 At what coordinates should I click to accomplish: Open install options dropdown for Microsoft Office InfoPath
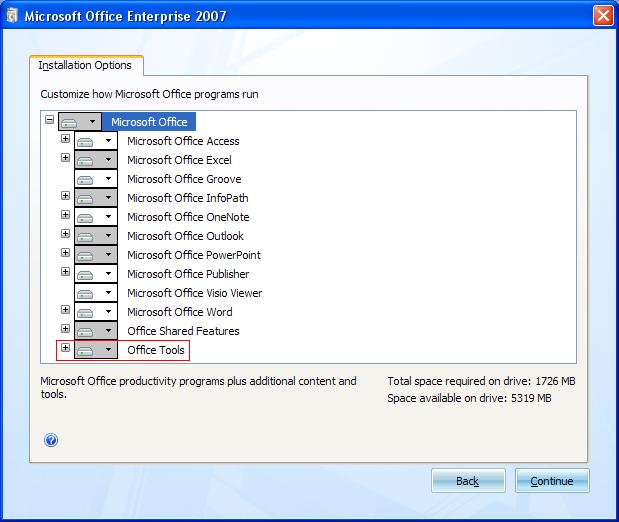(x=108, y=198)
